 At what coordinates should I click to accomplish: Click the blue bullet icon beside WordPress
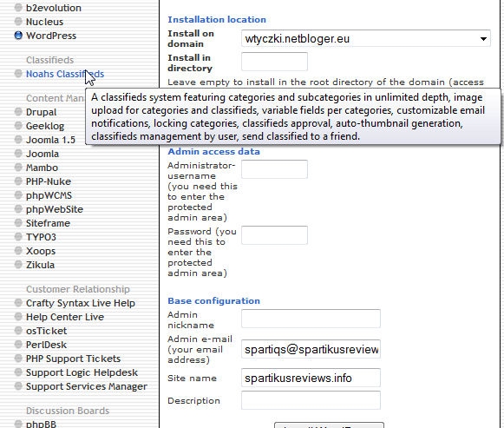coord(18,35)
